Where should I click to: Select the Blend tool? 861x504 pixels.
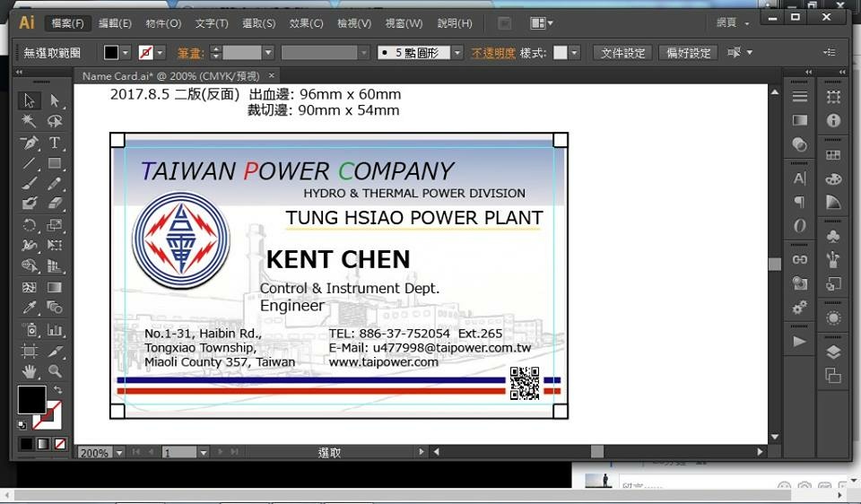(x=54, y=308)
